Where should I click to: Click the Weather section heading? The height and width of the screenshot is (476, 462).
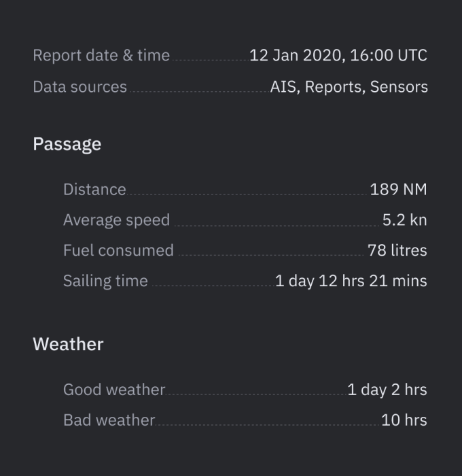[x=68, y=344]
